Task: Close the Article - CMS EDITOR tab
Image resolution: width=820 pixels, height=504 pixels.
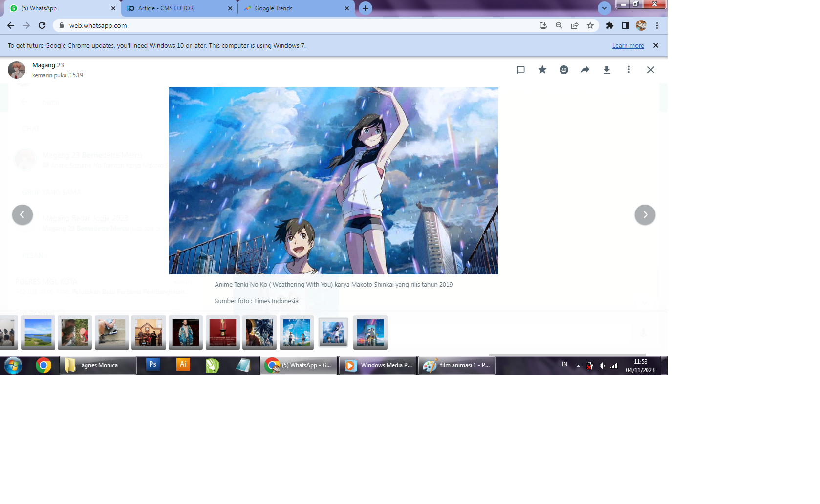Action: 230,8
